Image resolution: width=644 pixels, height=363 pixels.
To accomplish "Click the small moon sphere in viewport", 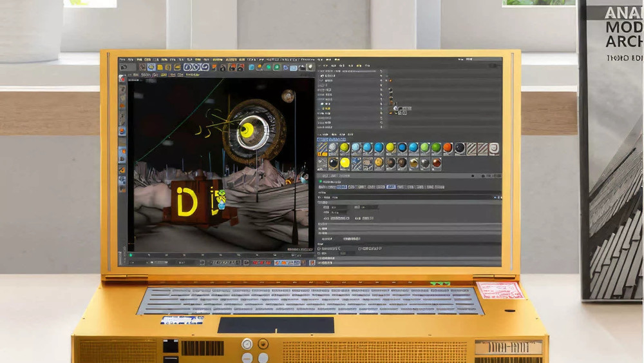I will [x=288, y=96].
